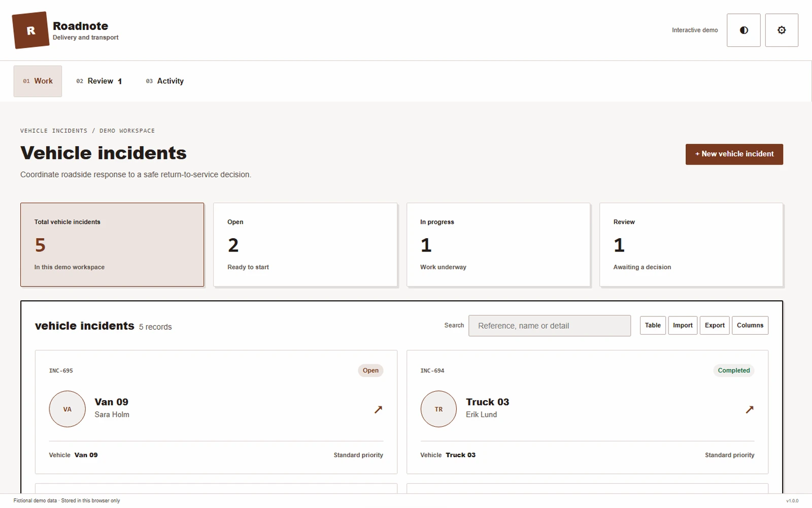
Task: Click the '5 records' count
Action: (155, 327)
